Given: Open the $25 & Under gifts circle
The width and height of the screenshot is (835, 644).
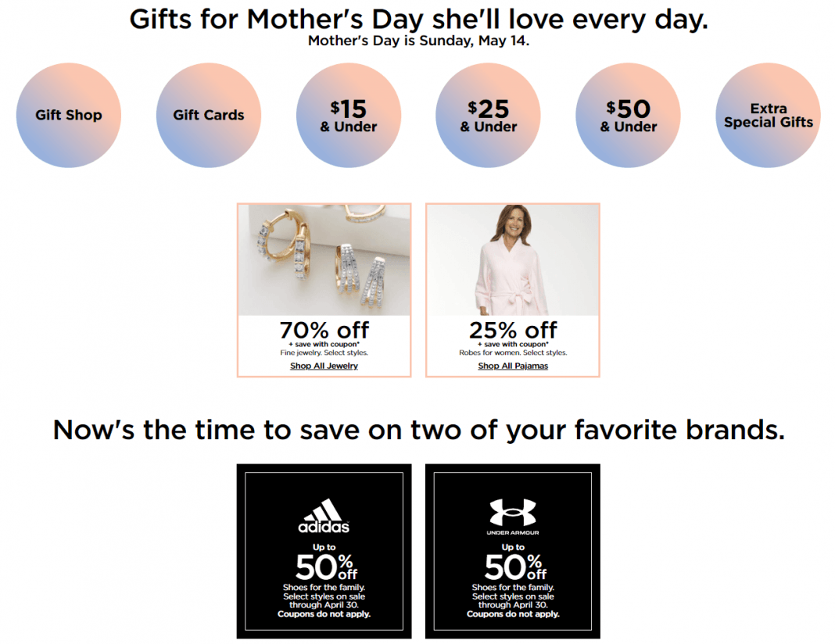Looking at the screenshot, I should [488, 115].
